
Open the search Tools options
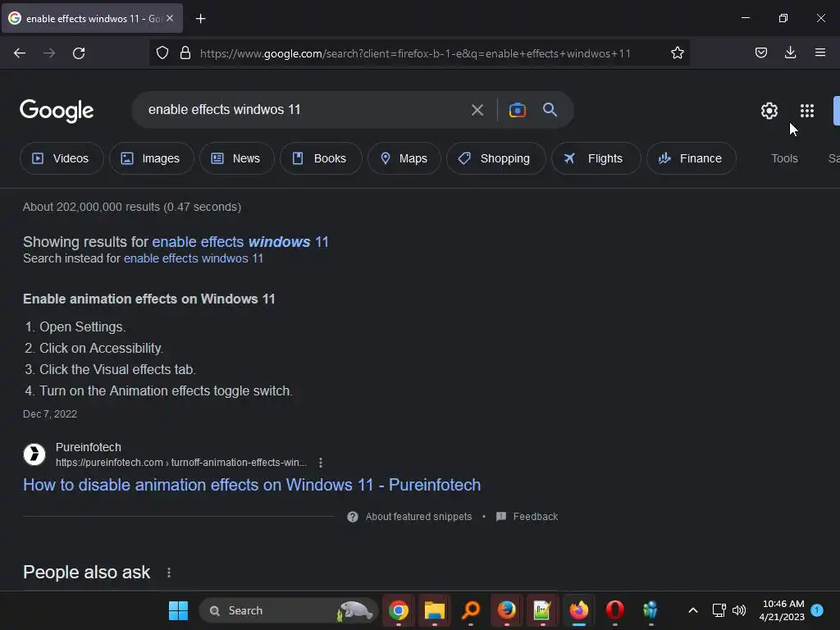784,158
